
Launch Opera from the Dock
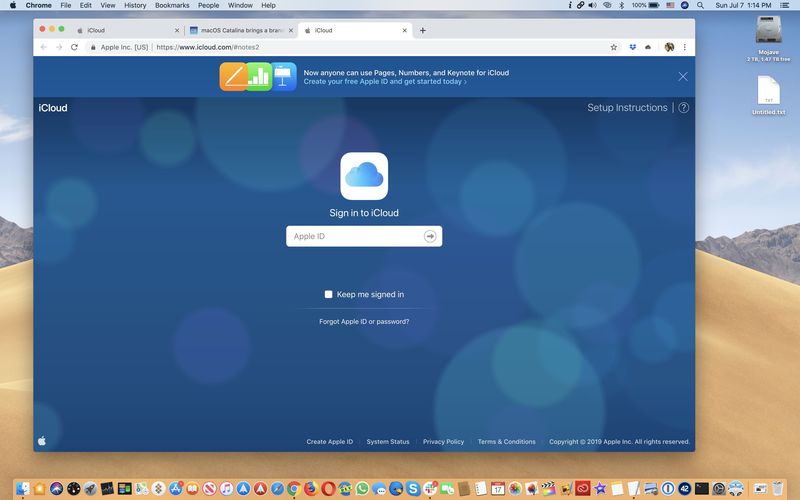[328, 489]
